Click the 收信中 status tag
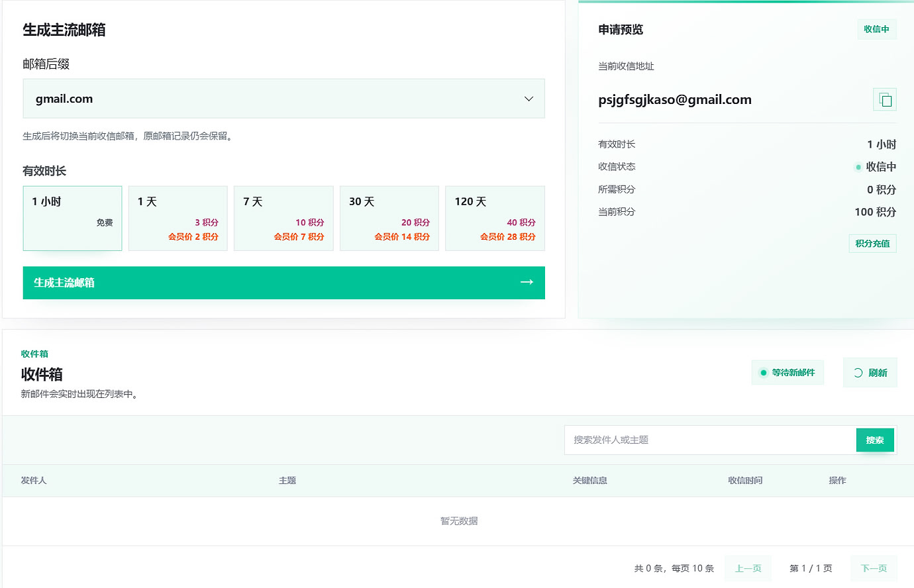This screenshot has height=588, width=914. pos(876,29)
